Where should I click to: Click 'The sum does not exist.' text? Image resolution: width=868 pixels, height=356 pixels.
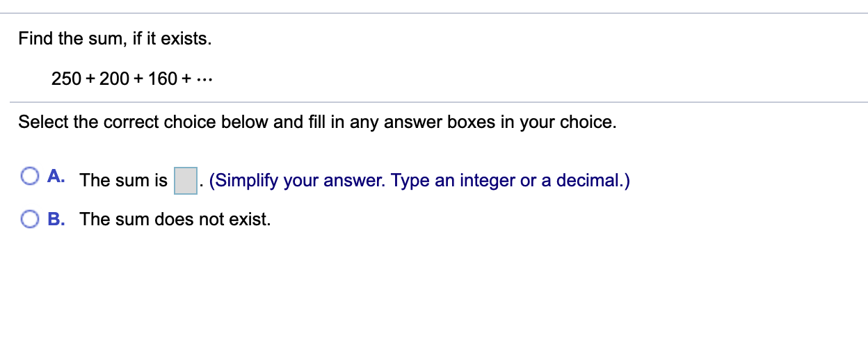click(x=175, y=220)
